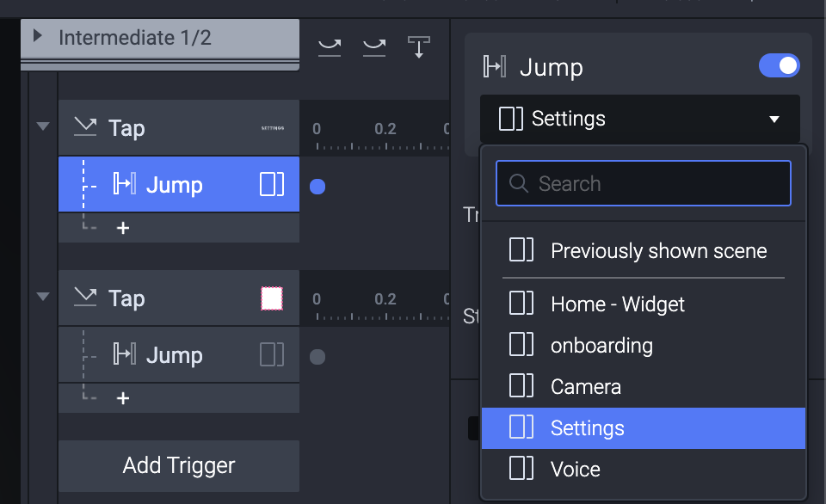This screenshot has width=826, height=504.
Task: Click the white swatch on second Tap
Action: pyautogui.click(x=272, y=298)
